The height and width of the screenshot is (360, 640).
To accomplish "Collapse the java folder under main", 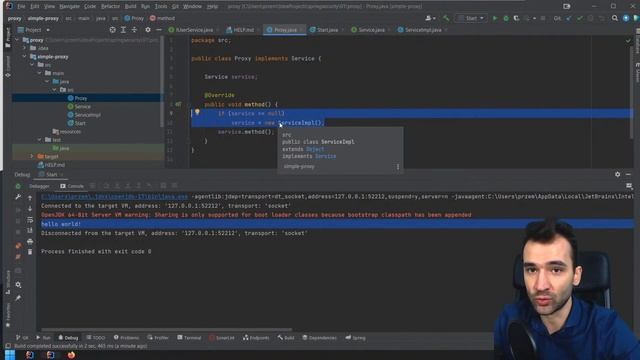I will click(x=47, y=82).
